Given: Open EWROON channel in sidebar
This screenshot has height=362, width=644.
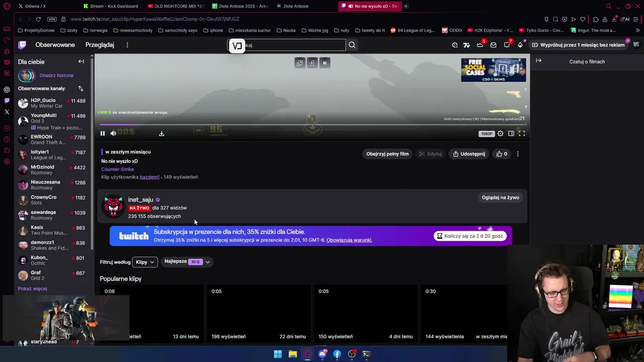Looking at the screenshot, I should click(x=51, y=139).
